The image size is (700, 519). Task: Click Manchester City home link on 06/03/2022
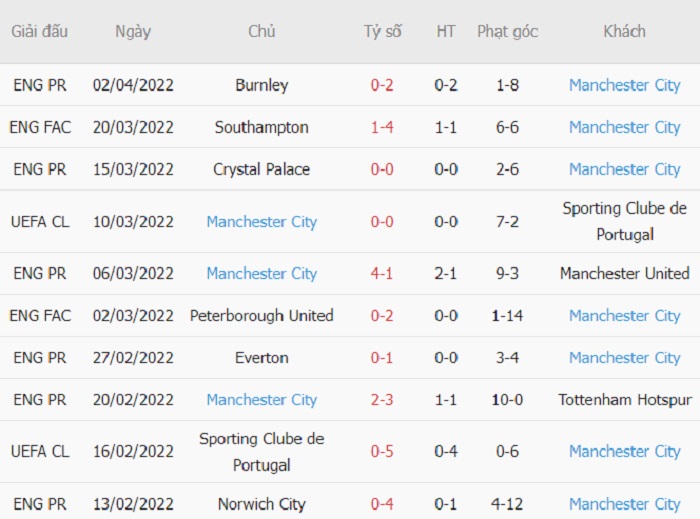[262, 273]
